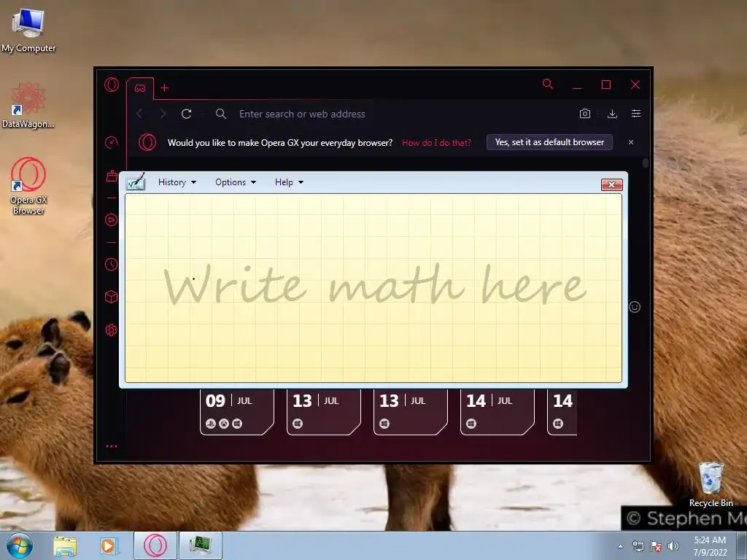
Task: Select the Recycle Bin desktop icon
Action: click(x=711, y=485)
